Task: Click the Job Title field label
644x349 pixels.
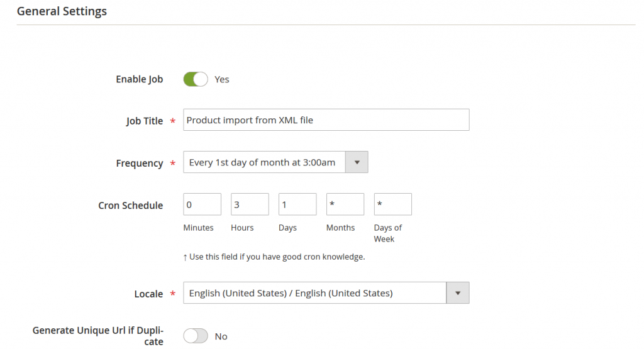Action: [144, 121]
